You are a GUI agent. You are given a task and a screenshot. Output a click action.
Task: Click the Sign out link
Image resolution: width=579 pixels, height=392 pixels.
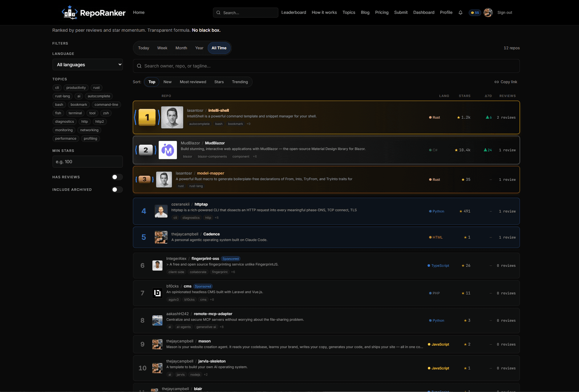(x=505, y=13)
